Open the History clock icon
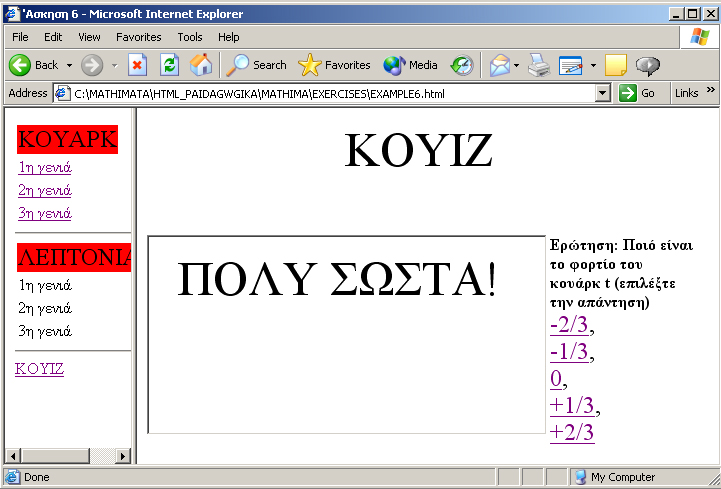The image size is (721, 489). [x=462, y=65]
